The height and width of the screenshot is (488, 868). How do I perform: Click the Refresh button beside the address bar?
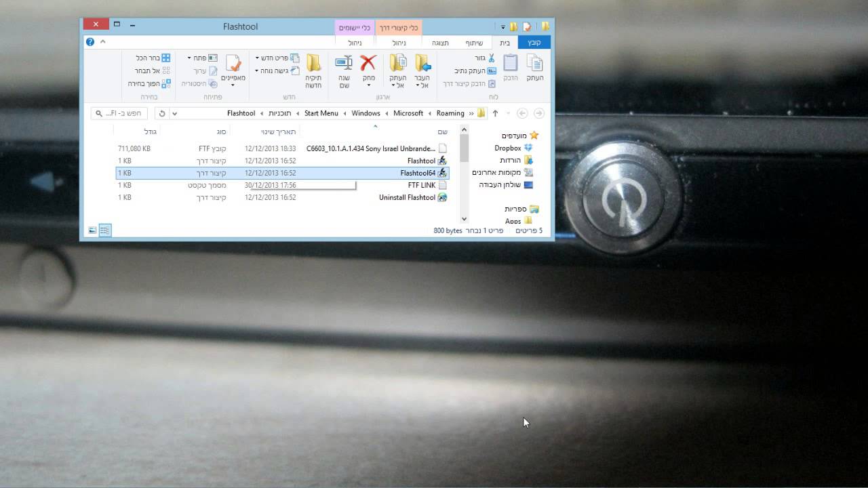coord(162,113)
